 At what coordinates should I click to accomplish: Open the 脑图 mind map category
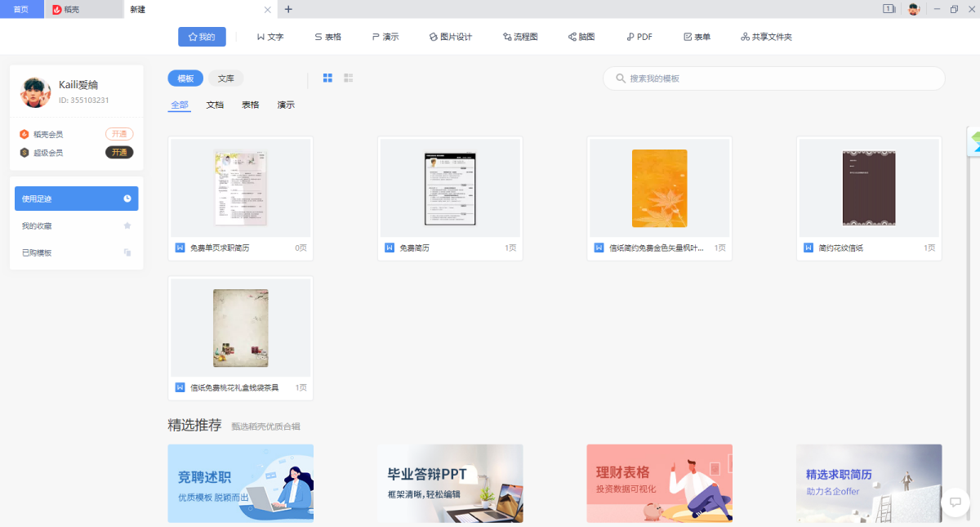(x=581, y=37)
